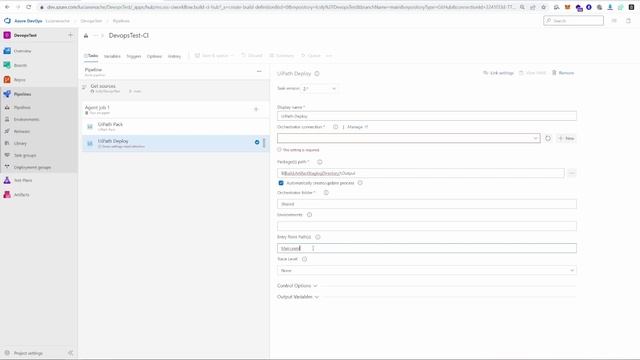Click the Environments input field
The image size is (640, 360).
pos(427,226)
